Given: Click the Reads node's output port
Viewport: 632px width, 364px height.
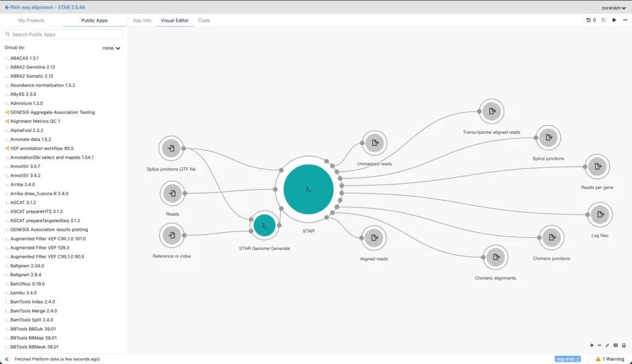Looking at the screenshot, I should 185,194.
